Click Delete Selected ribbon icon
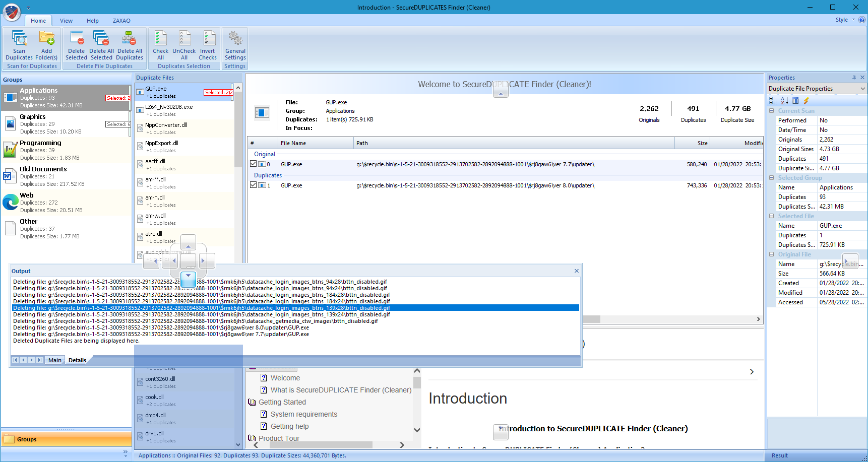Image resolution: width=868 pixels, height=462 pixels. [x=77, y=38]
